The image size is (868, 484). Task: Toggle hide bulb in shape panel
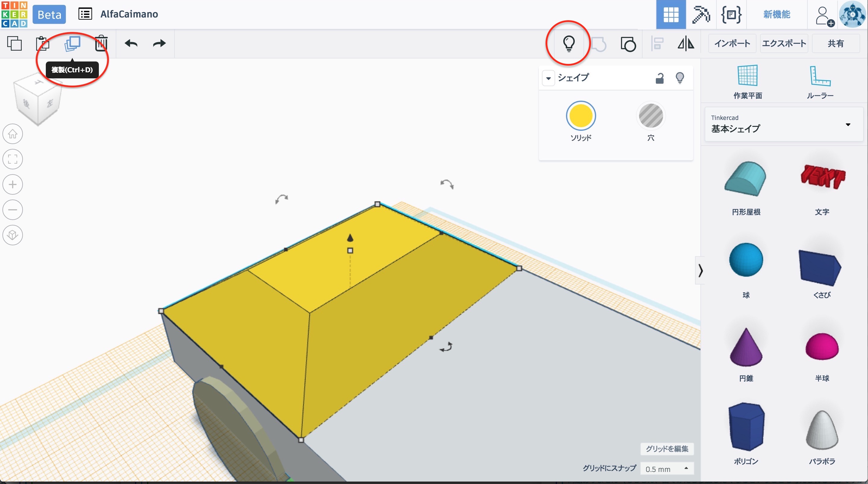[680, 78]
